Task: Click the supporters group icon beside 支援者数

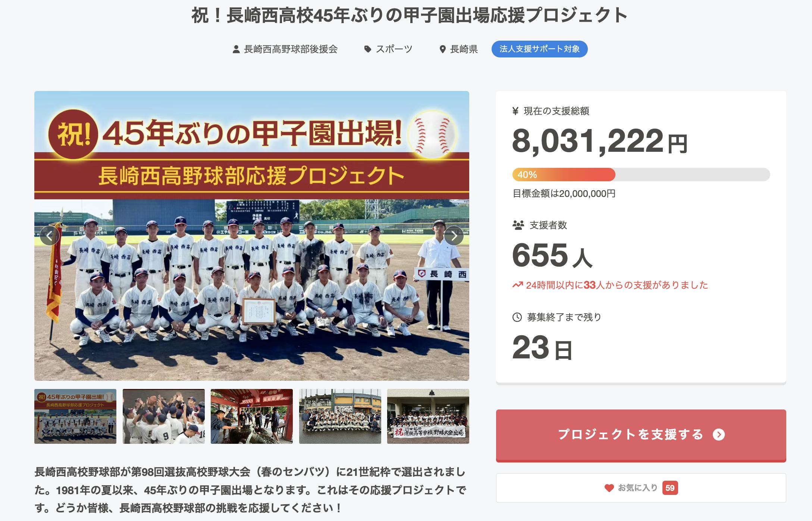Action: pos(518,225)
